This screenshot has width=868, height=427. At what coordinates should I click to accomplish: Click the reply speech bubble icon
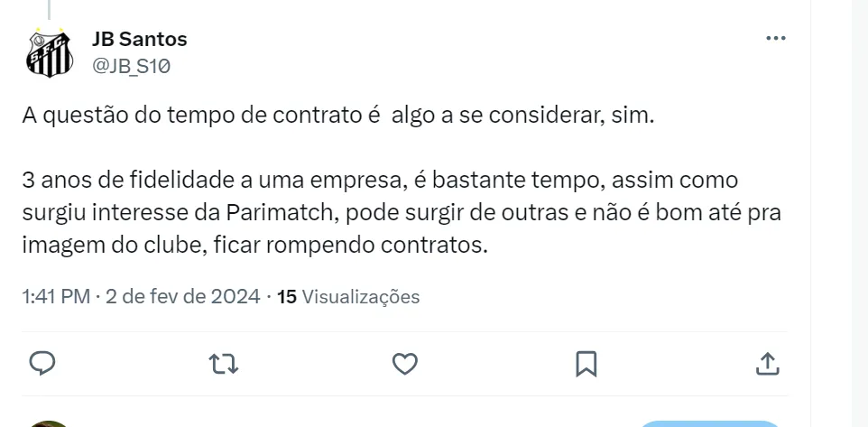tap(43, 363)
